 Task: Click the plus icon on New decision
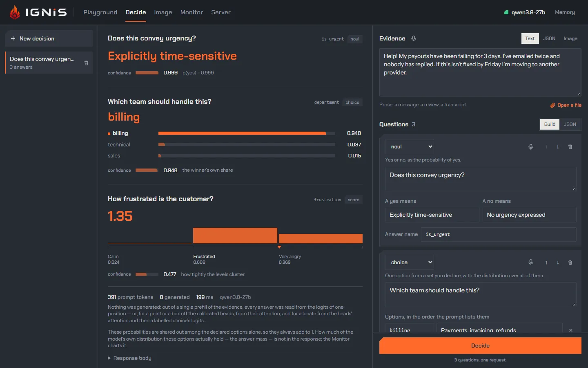point(13,38)
